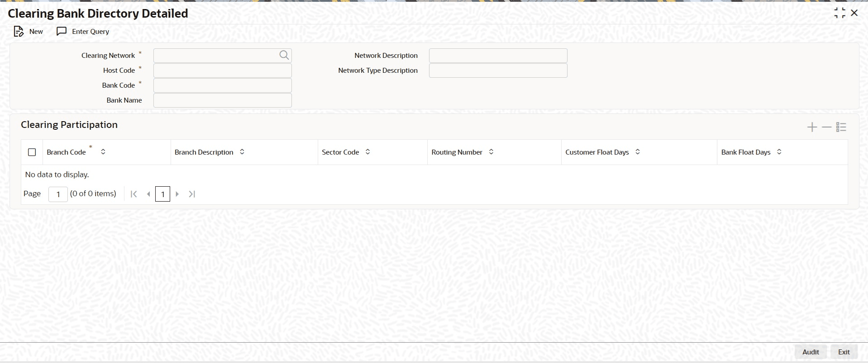
Task: Click the New toolbar label
Action: pyautogui.click(x=36, y=31)
